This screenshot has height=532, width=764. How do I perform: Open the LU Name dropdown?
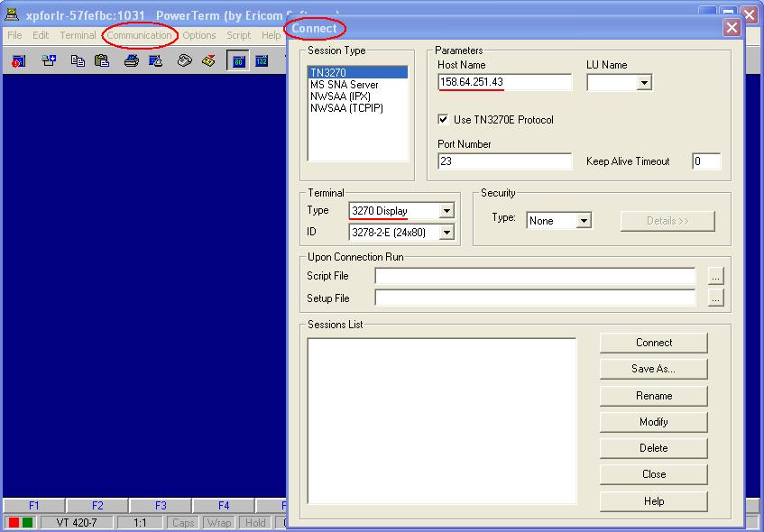(x=644, y=83)
